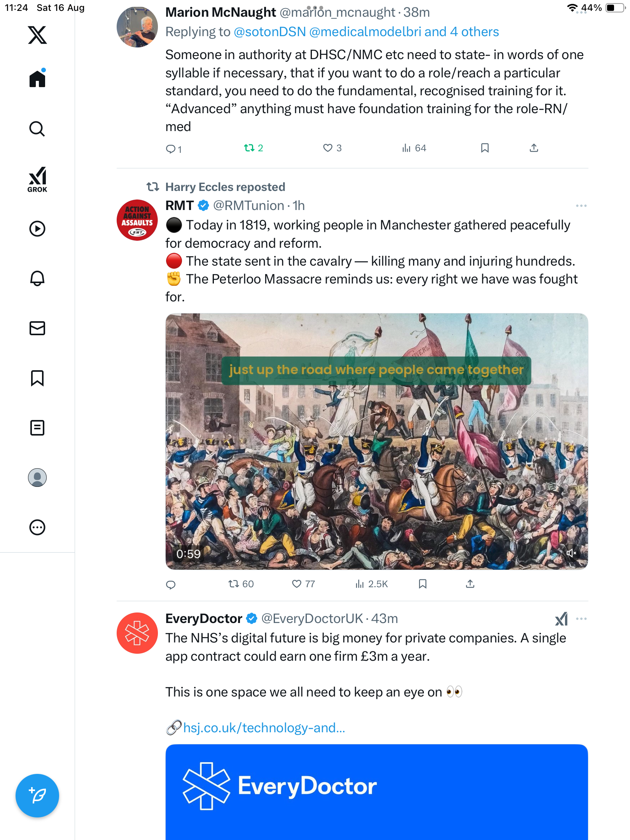Like the RMT Peterloo post
630x840 pixels.
pos(297,584)
